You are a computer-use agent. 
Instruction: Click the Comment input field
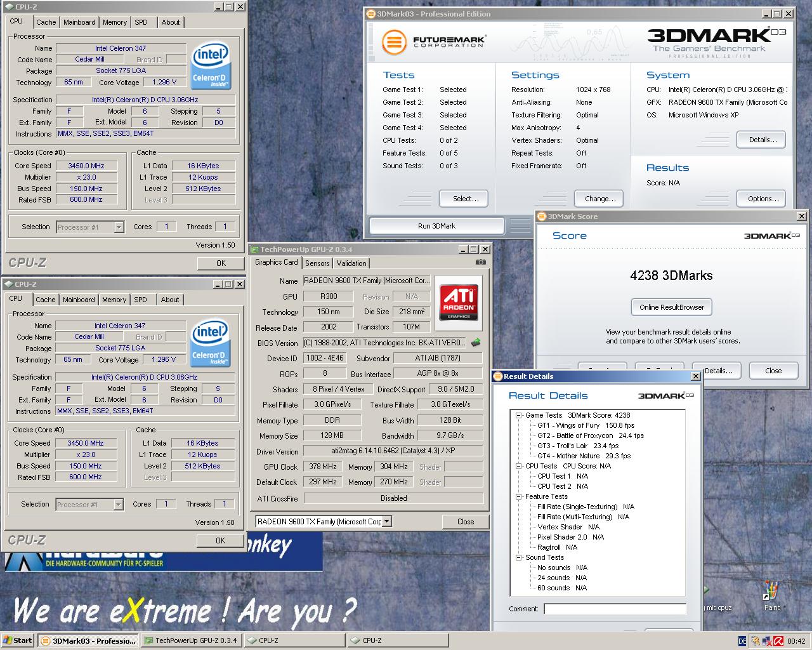click(615, 609)
